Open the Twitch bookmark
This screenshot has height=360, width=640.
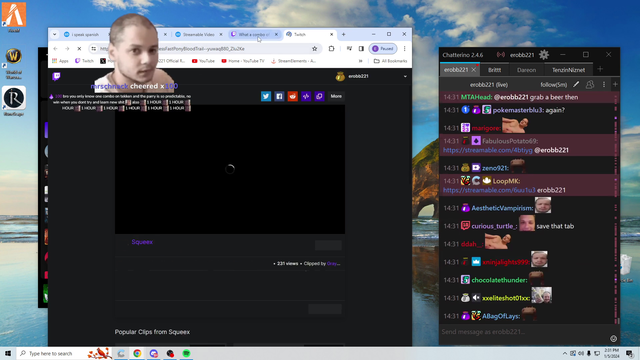pos(84,61)
